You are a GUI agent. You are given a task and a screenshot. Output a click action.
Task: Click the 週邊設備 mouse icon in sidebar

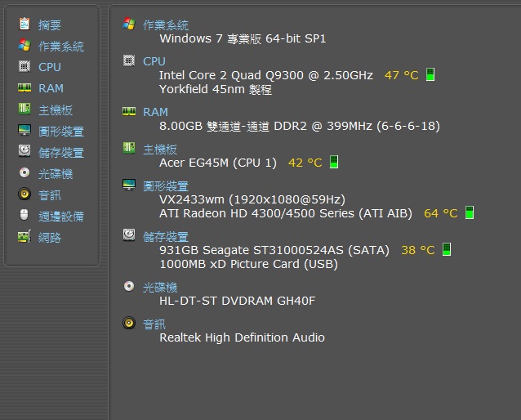[x=24, y=215]
